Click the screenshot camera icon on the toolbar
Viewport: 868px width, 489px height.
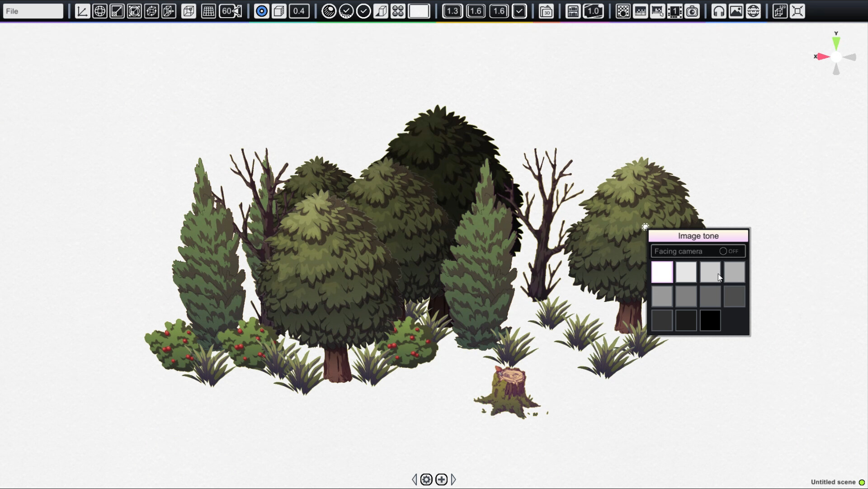point(692,11)
